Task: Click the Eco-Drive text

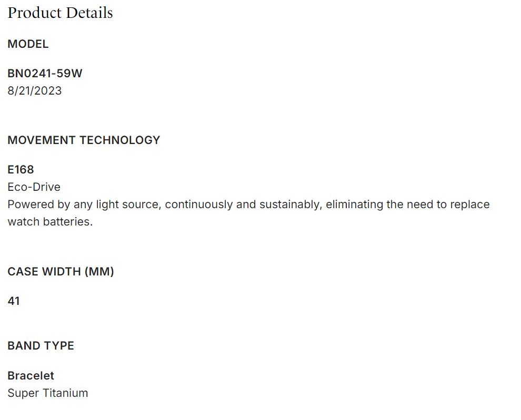Action: 34,187
